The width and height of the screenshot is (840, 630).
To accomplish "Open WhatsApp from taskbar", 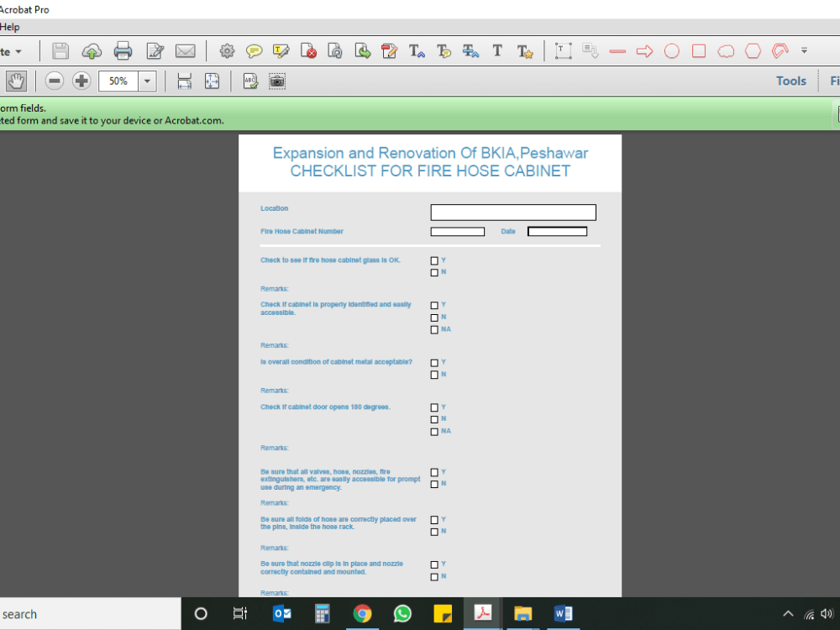I will click(x=402, y=613).
